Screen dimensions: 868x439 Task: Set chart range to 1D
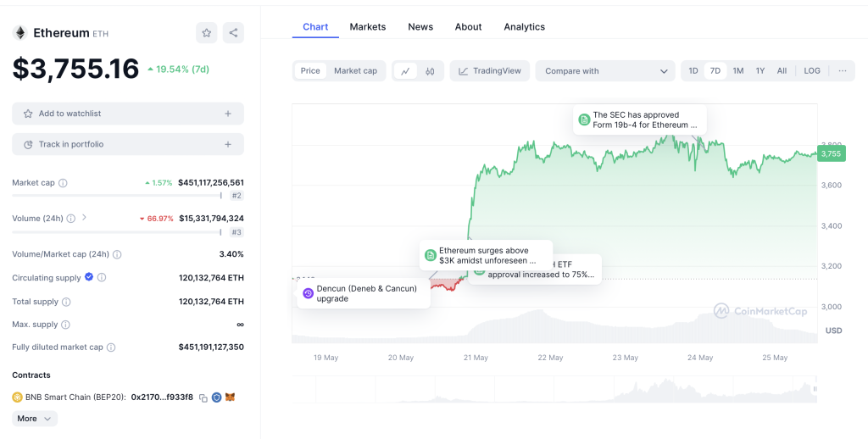(x=693, y=71)
